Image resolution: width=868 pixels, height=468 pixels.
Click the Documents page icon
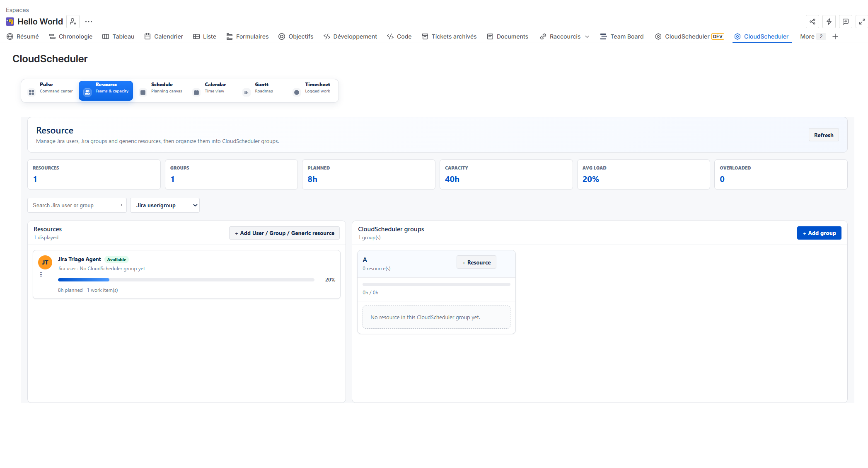pos(490,36)
